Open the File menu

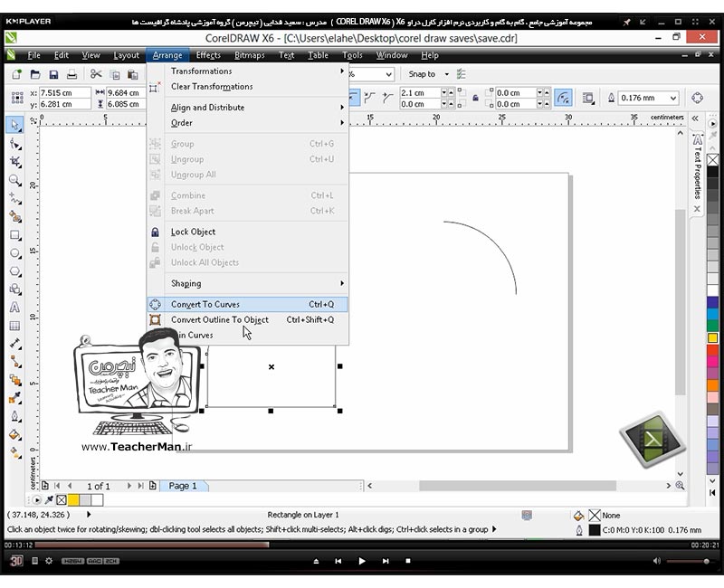[x=33, y=55]
